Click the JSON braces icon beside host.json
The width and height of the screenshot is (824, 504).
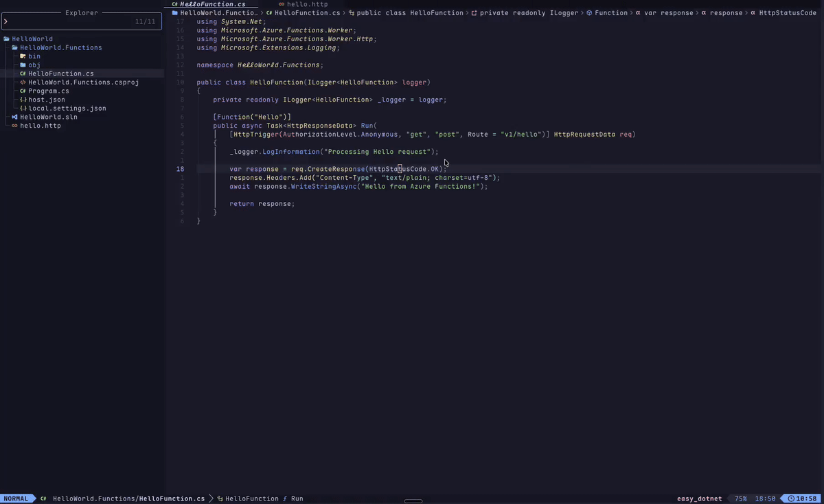click(23, 100)
